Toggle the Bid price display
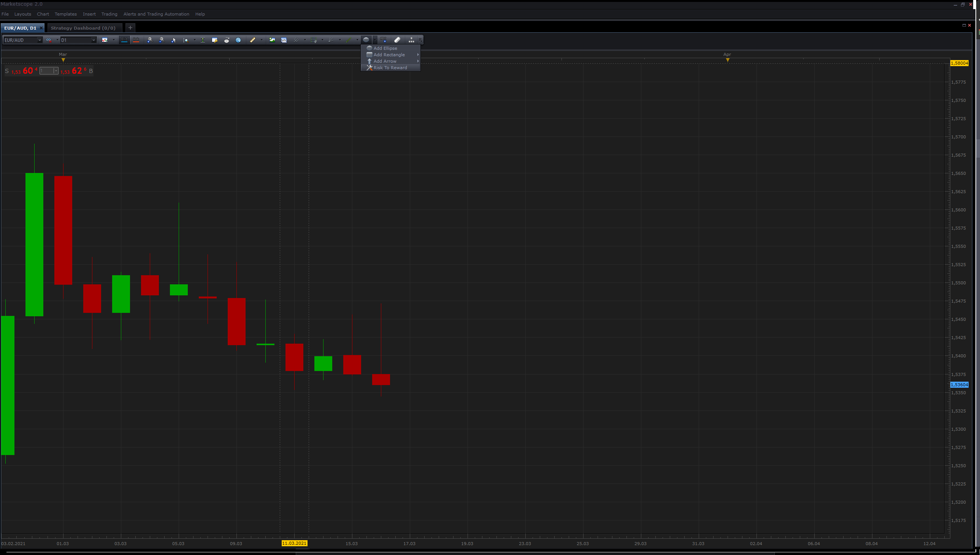The image size is (980, 555). (124, 40)
